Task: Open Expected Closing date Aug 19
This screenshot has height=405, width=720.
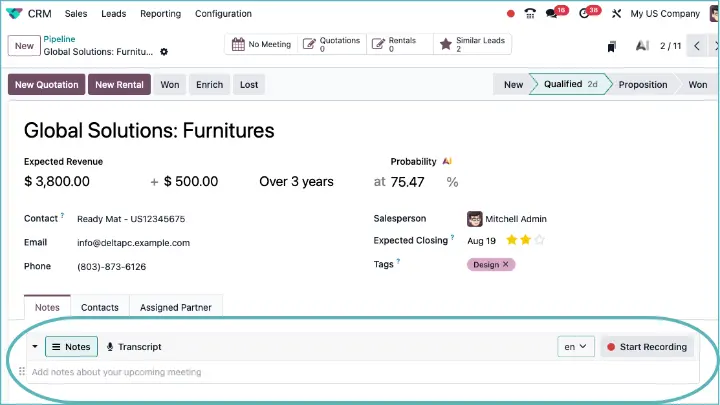Action: point(481,241)
